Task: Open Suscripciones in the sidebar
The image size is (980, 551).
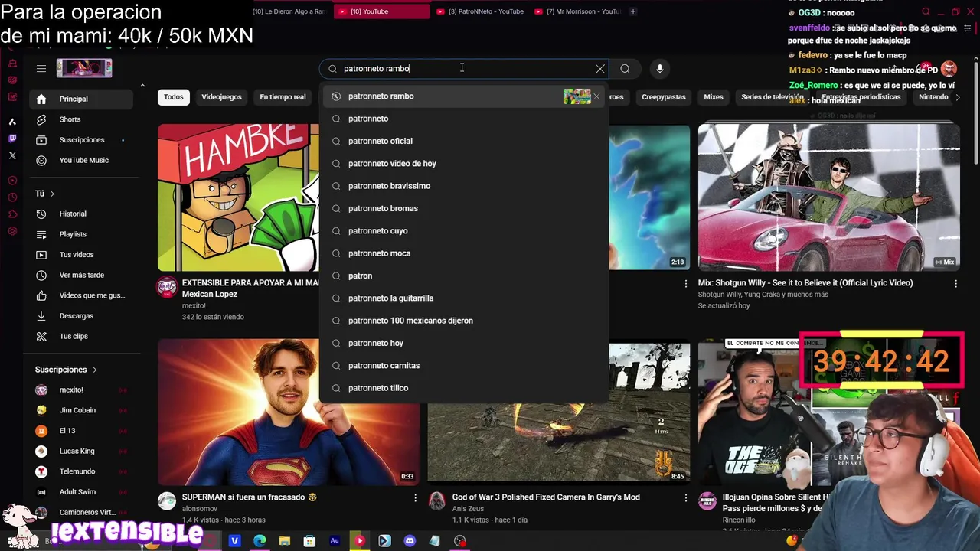Action: point(81,140)
